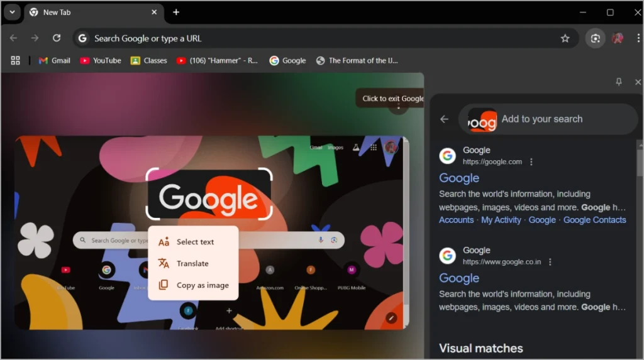The width and height of the screenshot is (644, 360).
Task: Close the Lens side panel
Action: (638, 82)
